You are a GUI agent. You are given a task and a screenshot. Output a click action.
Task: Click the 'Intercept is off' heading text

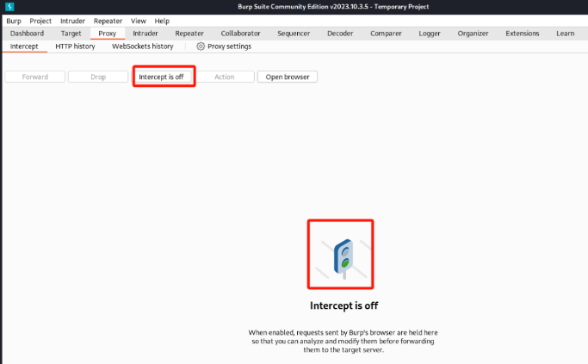pyautogui.click(x=344, y=305)
